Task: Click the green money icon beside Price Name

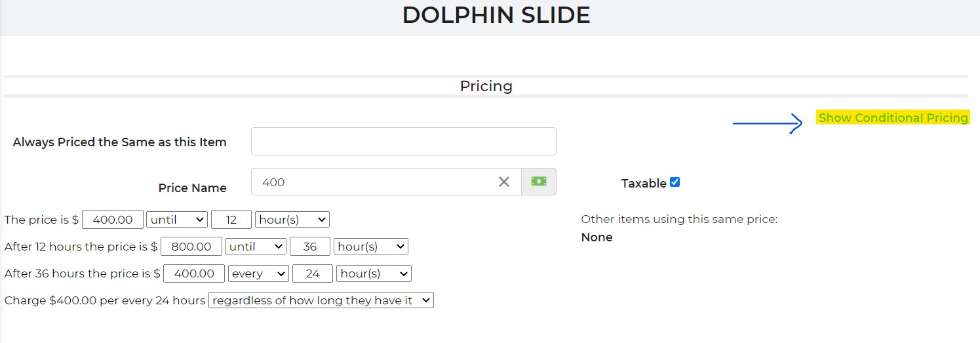Action: click(x=539, y=182)
